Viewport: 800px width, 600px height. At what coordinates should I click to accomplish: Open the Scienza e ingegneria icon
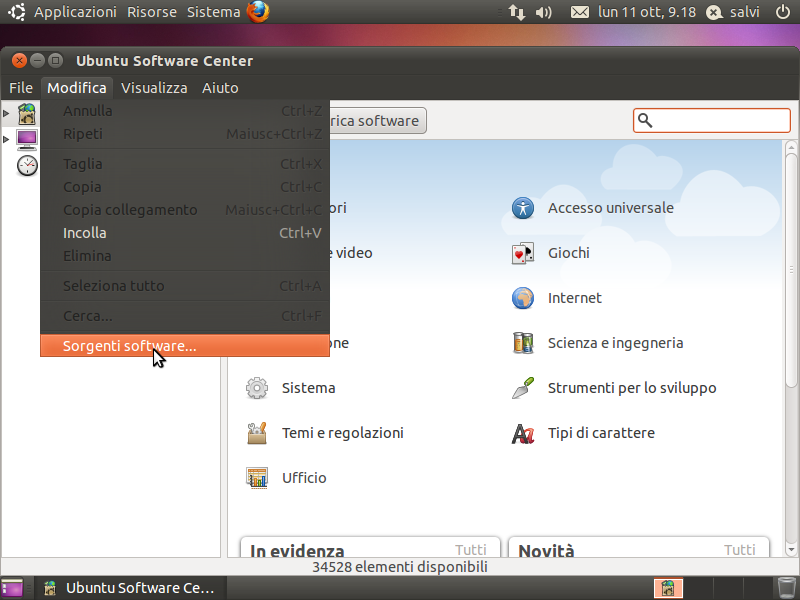pyautogui.click(x=523, y=343)
